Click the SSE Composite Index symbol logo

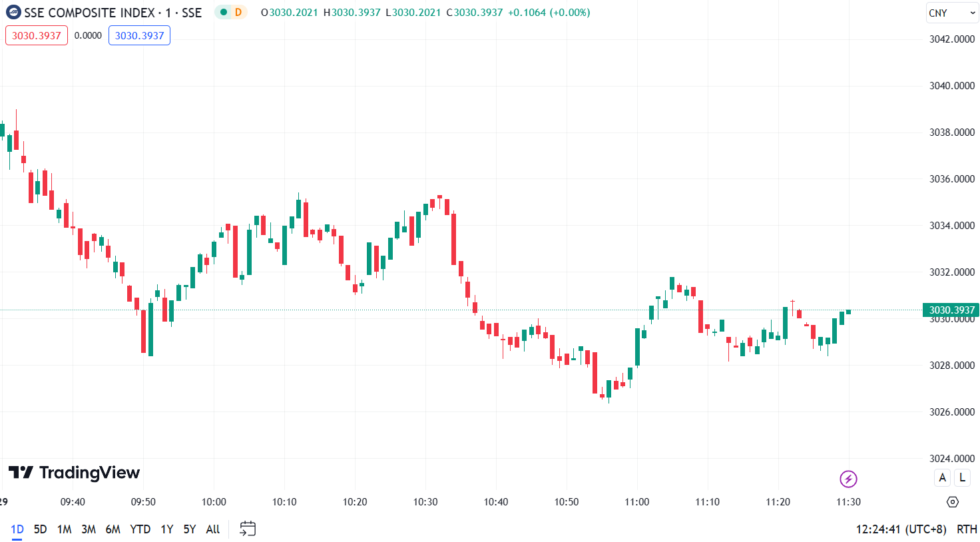13,13
